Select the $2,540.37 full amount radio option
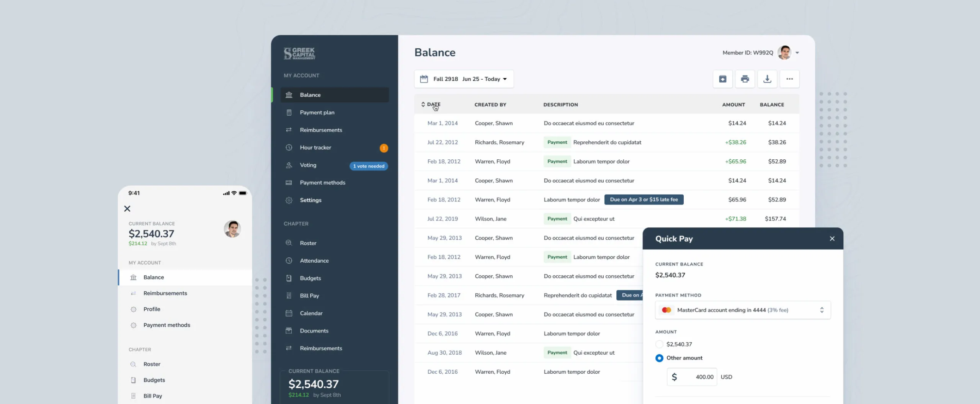 659,344
